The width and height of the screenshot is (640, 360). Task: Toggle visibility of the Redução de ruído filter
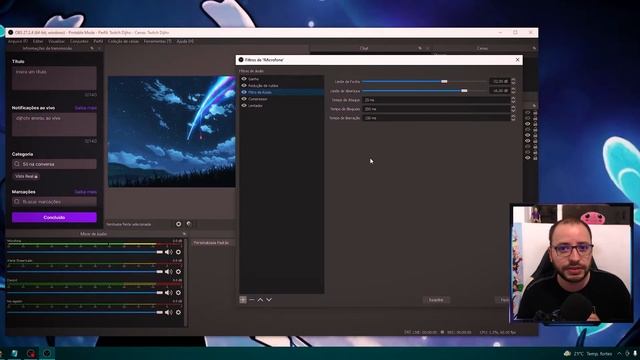244,85
